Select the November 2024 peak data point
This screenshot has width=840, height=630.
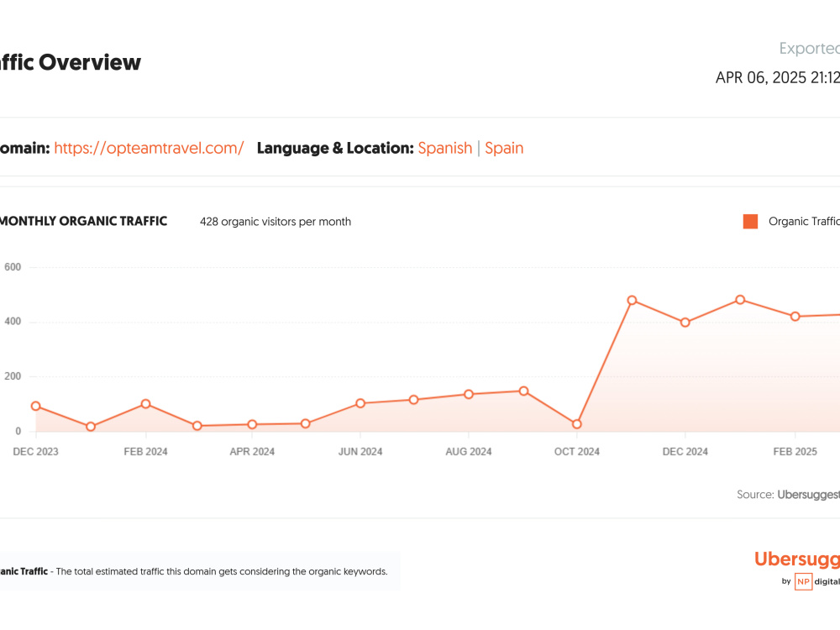coord(633,301)
